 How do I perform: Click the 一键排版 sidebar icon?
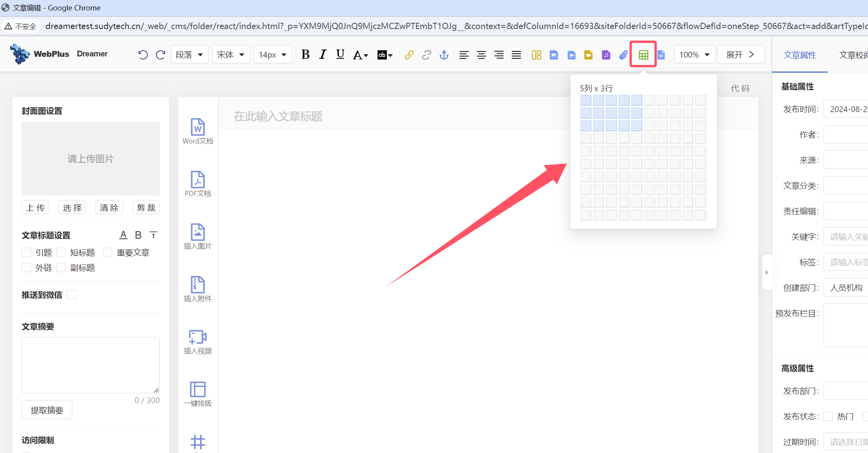click(x=198, y=394)
